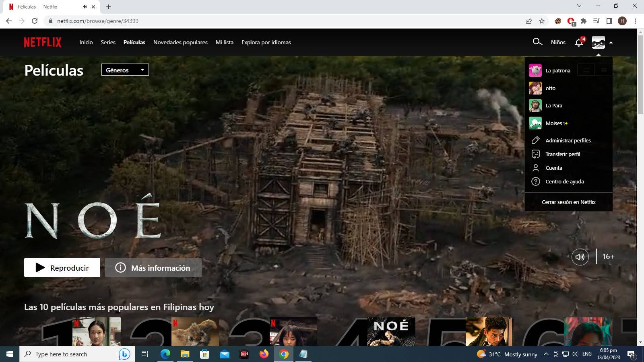
Task: Click the Administrar perfiles pencil icon
Action: point(535,140)
